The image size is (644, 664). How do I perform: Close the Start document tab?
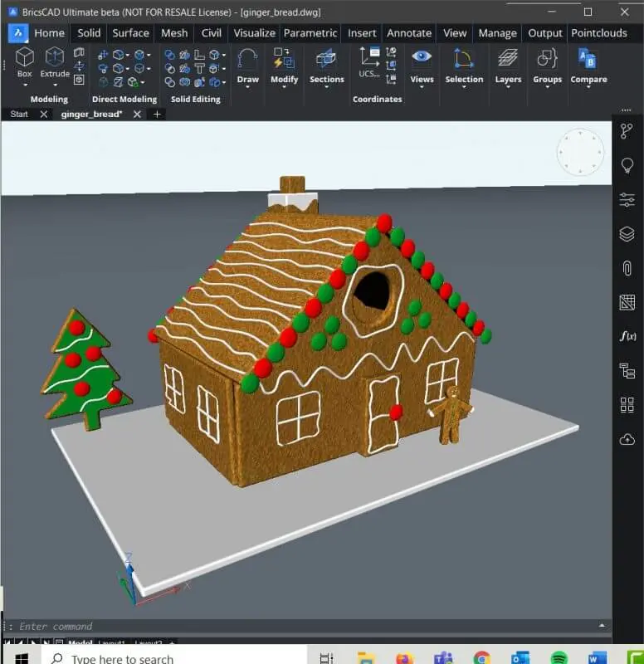click(44, 114)
